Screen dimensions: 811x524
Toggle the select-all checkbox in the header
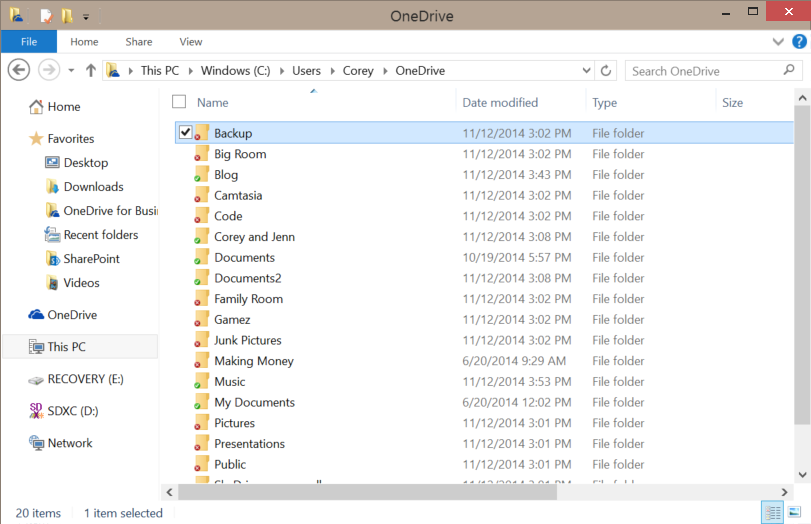click(x=179, y=102)
